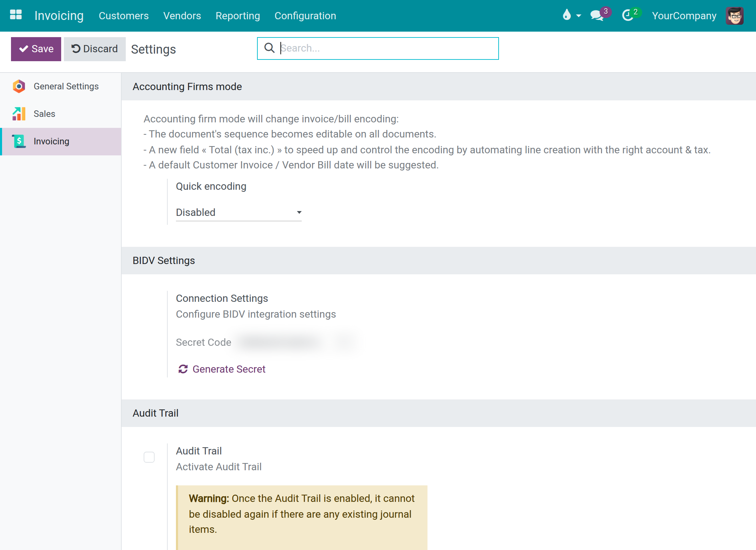Discard the settings changes
Screen dimensions: 756x550
pos(95,49)
